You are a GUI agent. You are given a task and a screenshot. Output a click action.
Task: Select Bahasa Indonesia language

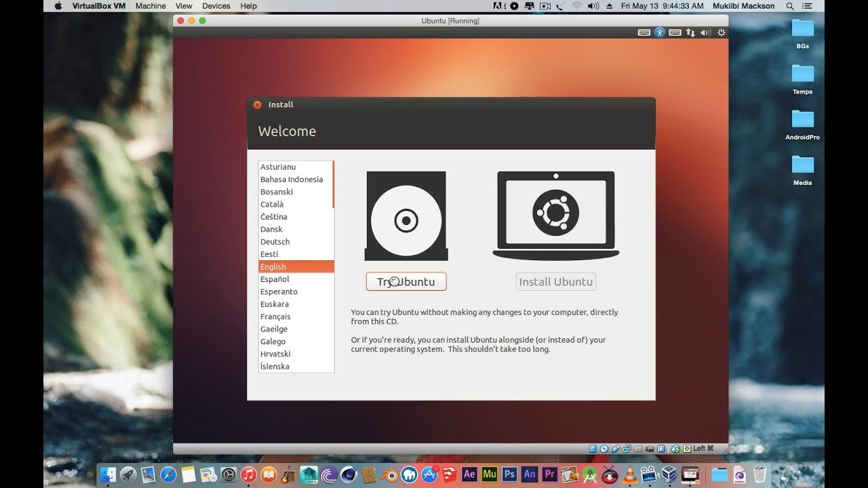(296, 180)
